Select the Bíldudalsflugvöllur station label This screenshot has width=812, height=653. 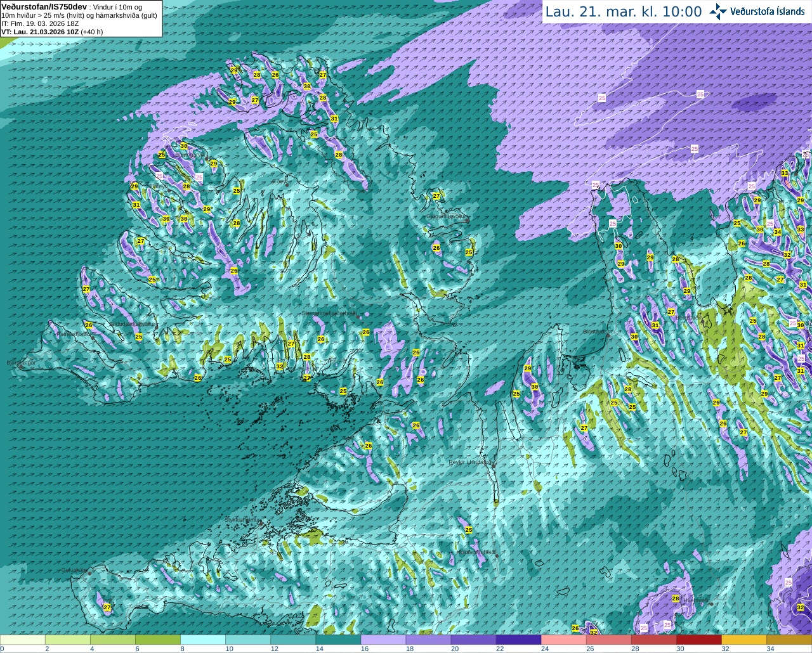coord(132,323)
